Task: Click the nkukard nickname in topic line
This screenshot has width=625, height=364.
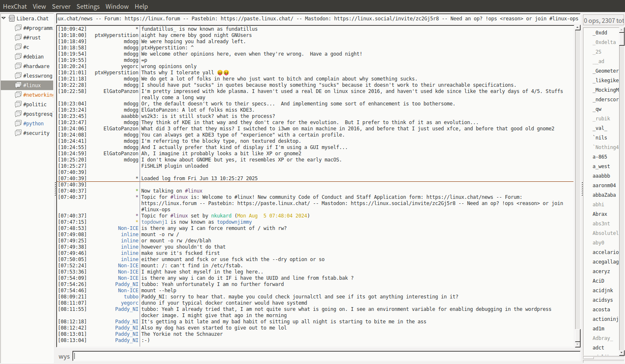Action: click(221, 216)
